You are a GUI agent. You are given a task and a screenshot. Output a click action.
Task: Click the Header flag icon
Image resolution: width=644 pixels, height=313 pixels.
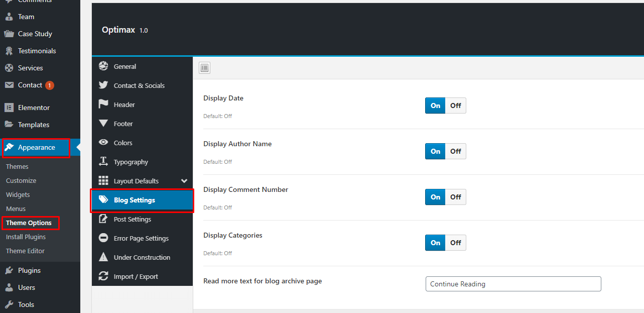tap(103, 105)
